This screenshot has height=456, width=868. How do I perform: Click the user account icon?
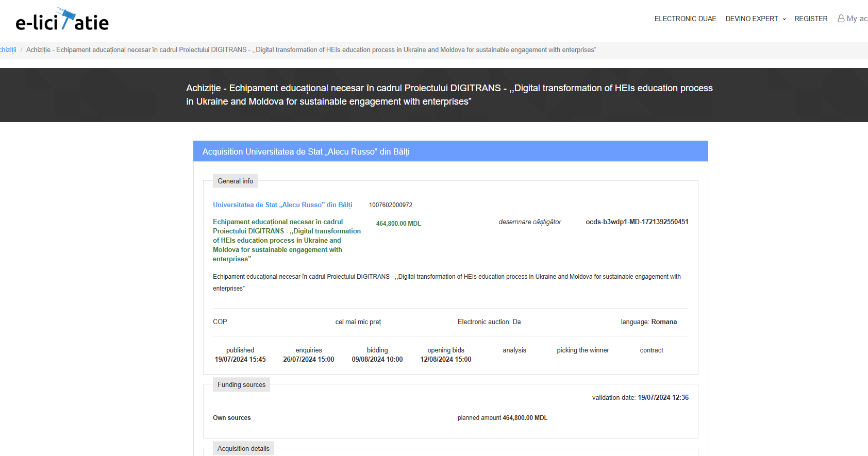pyautogui.click(x=841, y=19)
